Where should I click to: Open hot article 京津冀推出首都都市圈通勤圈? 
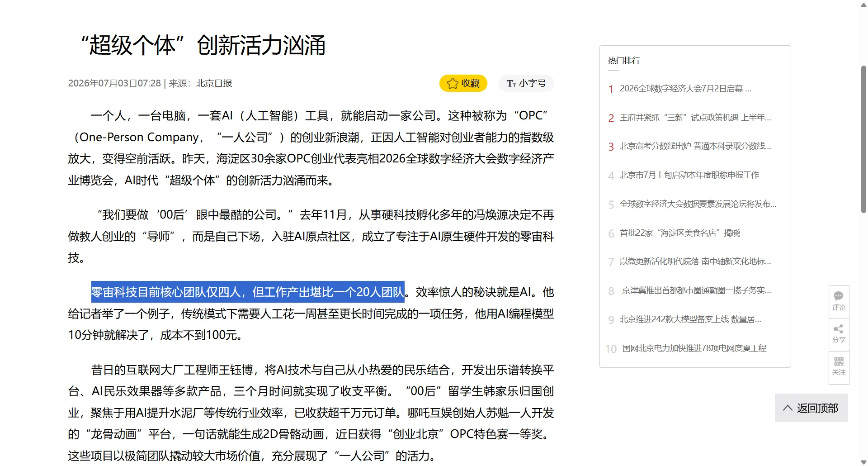[x=696, y=290]
